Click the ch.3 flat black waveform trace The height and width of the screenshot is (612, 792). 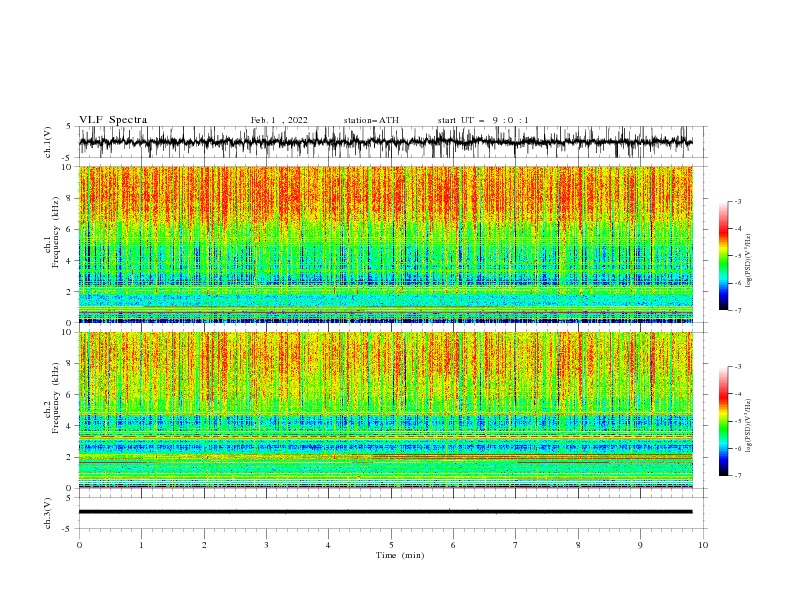pyautogui.click(x=385, y=512)
